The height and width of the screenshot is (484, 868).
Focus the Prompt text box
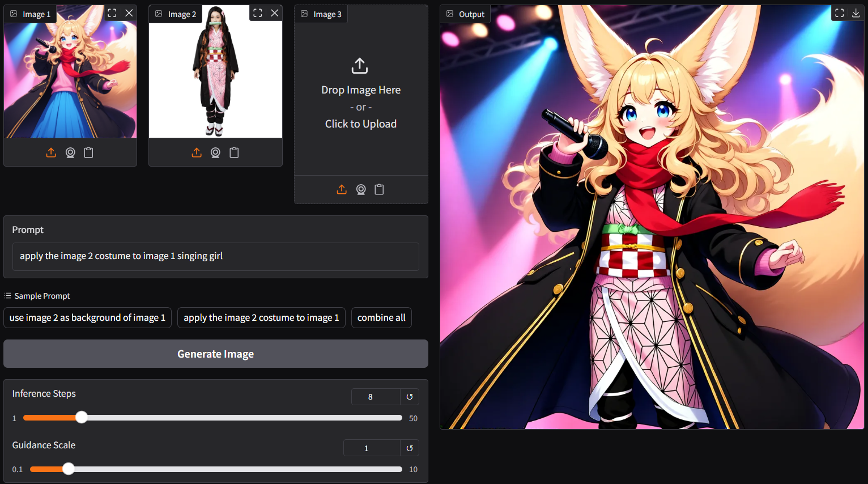216,256
